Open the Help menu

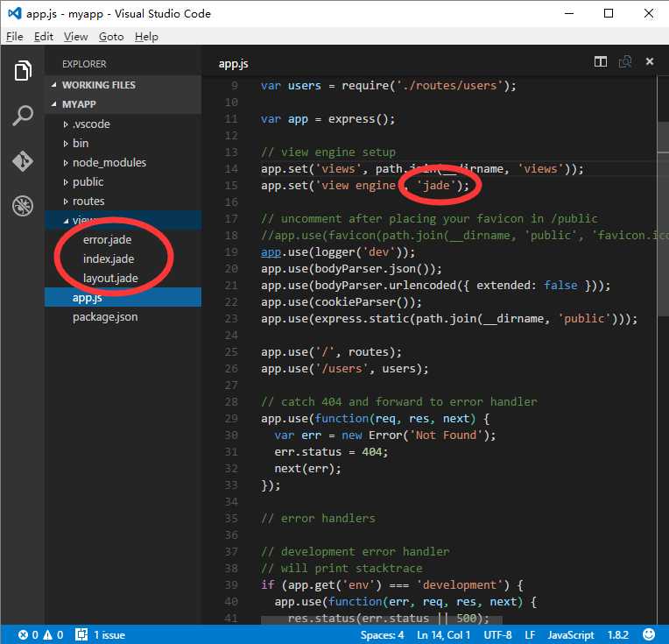pyautogui.click(x=146, y=37)
